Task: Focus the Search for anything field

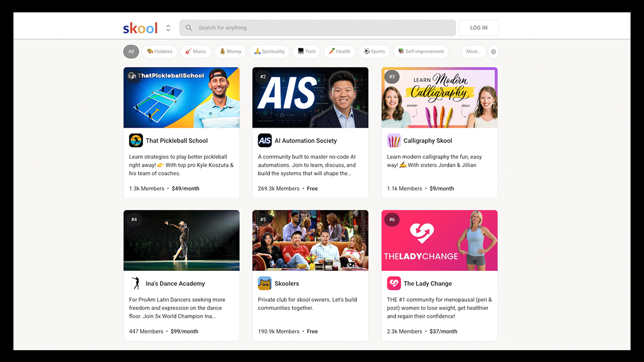Action: coord(322,28)
